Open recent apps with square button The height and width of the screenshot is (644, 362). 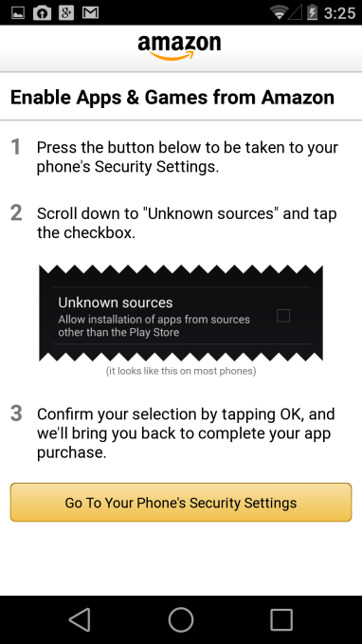(281, 619)
